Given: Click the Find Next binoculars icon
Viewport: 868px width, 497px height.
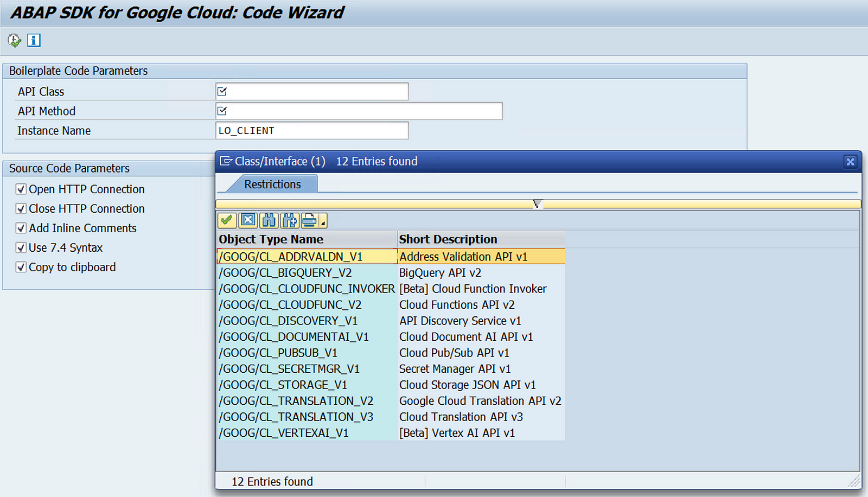Looking at the screenshot, I should point(290,220).
